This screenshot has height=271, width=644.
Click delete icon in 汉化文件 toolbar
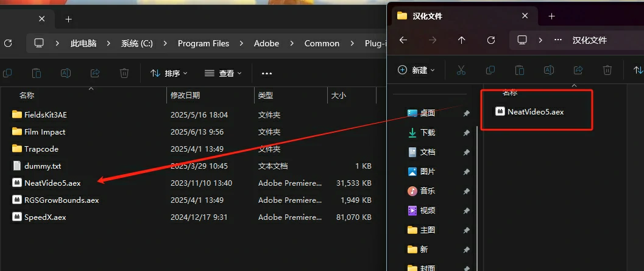coord(607,70)
